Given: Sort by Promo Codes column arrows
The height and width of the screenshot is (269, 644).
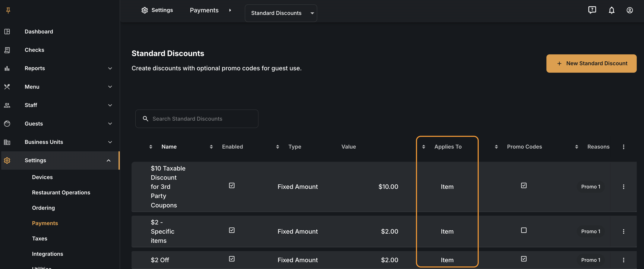Looking at the screenshot, I should [x=496, y=147].
